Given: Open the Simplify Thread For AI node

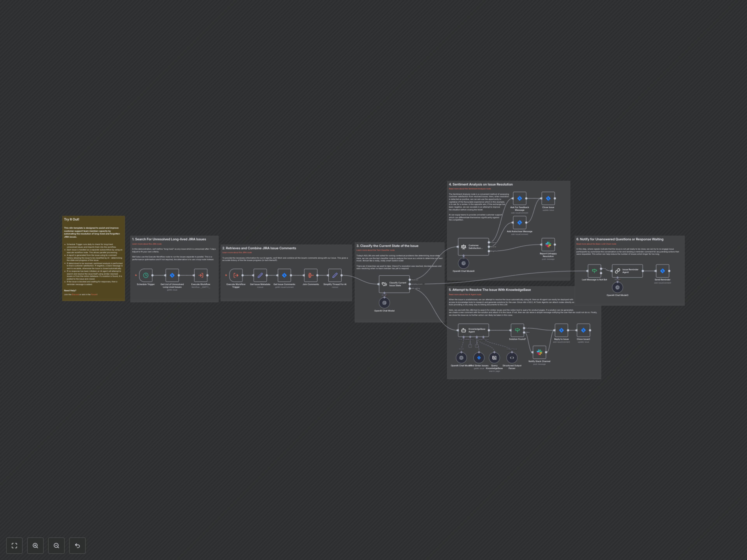Looking at the screenshot, I should point(335,275).
